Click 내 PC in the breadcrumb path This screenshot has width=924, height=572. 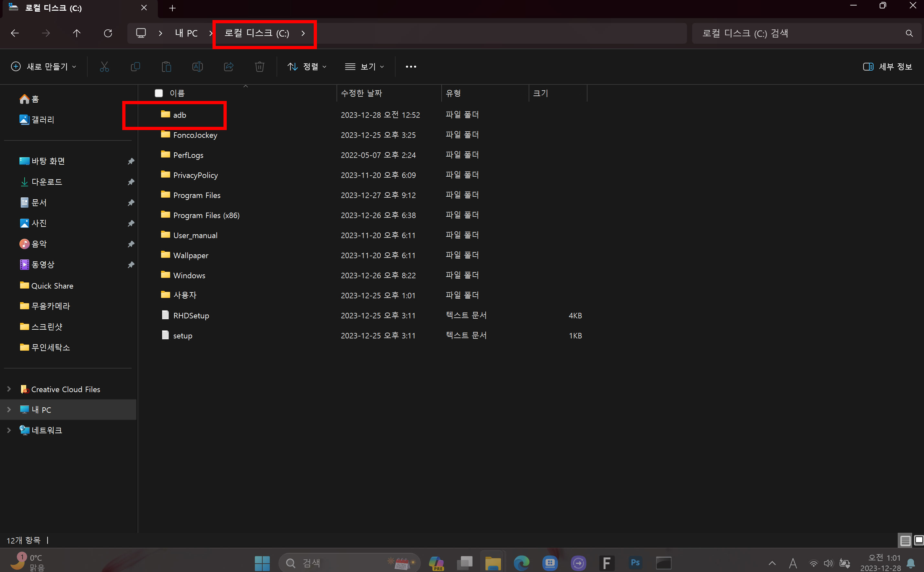point(186,33)
